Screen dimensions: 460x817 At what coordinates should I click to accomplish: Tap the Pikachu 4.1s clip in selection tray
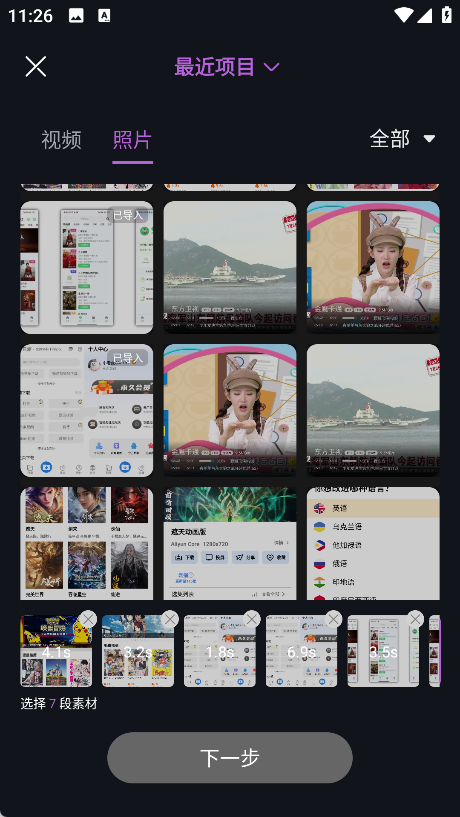click(x=56, y=651)
